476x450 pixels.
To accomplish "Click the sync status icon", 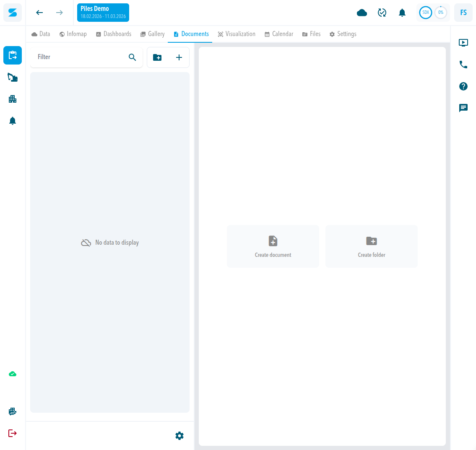I will 382,13.
